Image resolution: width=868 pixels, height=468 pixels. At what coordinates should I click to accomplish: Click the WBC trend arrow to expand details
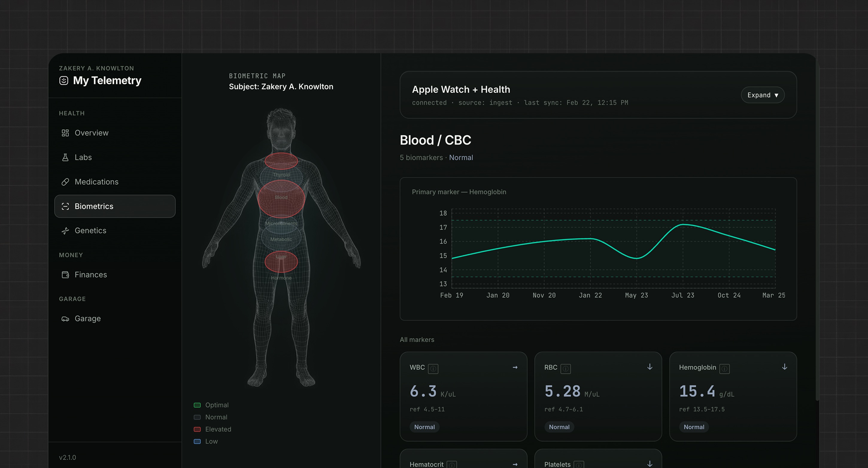click(x=515, y=367)
